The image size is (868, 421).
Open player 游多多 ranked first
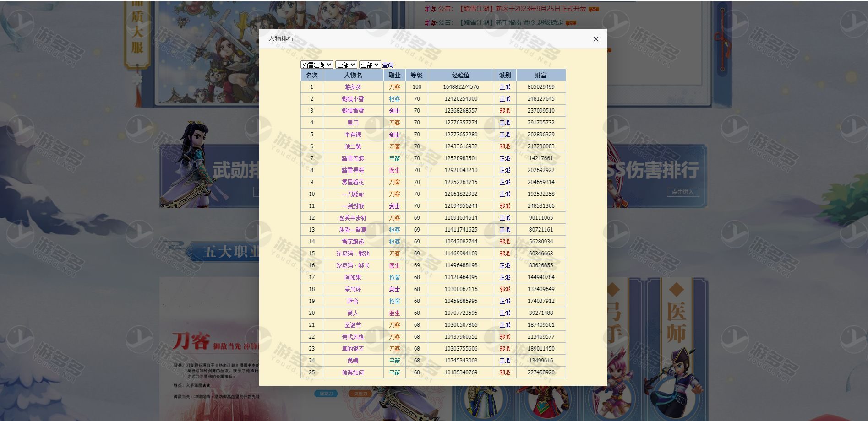353,87
